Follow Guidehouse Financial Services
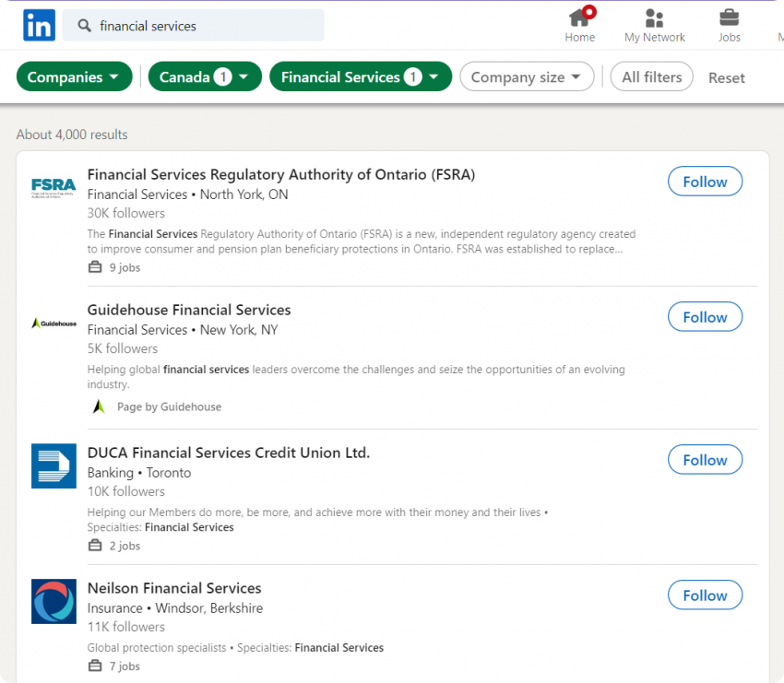The width and height of the screenshot is (784, 683). click(705, 317)
